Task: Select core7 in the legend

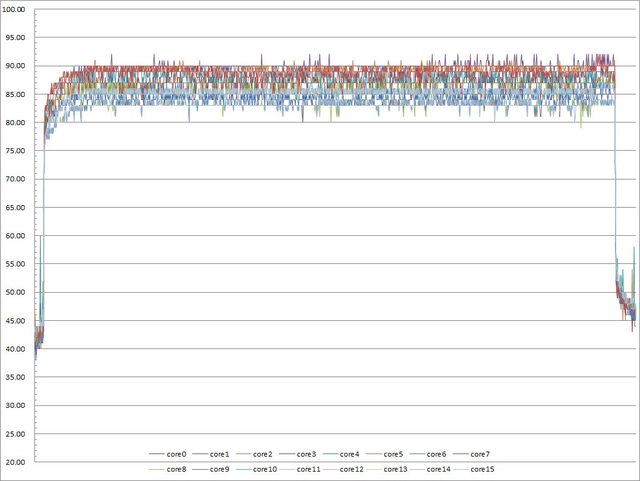Action: [479, 455]
